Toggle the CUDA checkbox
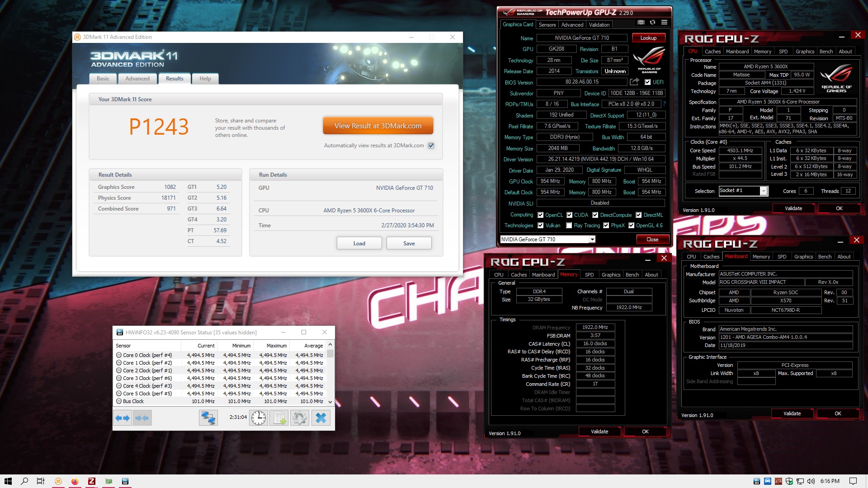 (570, 215)
